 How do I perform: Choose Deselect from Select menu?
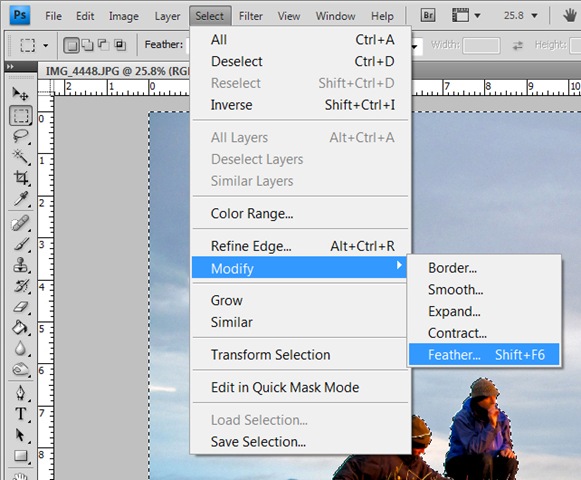302,61
